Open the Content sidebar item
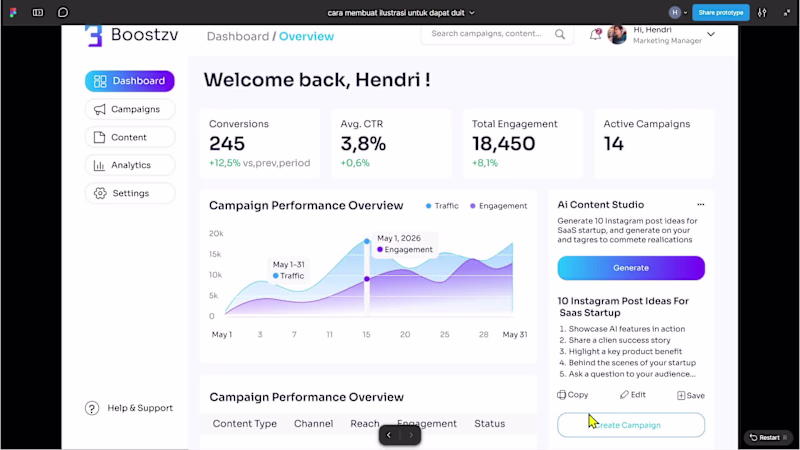 coord(130,137)
